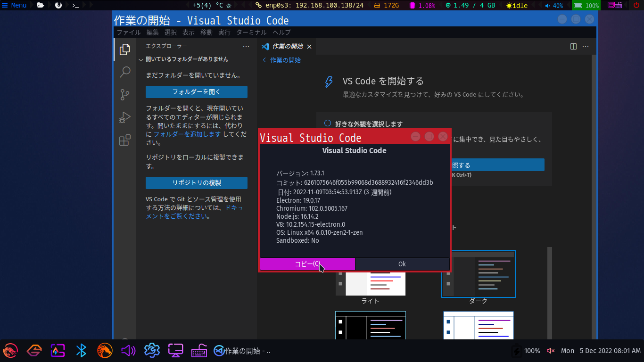Open Explorer panel more actions (…)
Image resolution: width=644 pixels, height=362 pixels.
click(246, 46)
